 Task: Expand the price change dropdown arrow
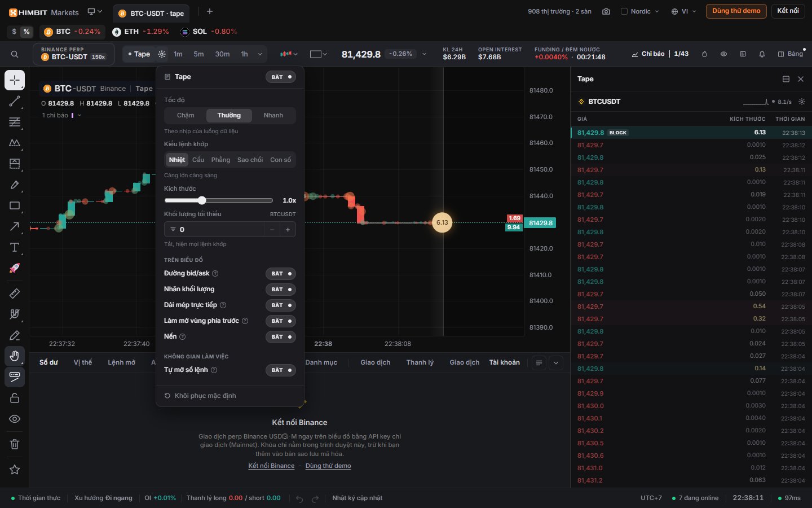click(x=424, y=54)
